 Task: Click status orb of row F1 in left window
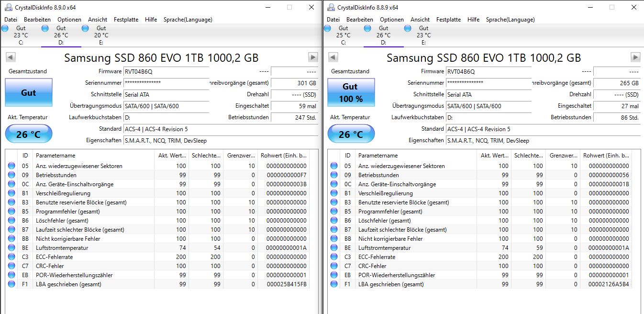pyautogui.click(x=11, y=284)
